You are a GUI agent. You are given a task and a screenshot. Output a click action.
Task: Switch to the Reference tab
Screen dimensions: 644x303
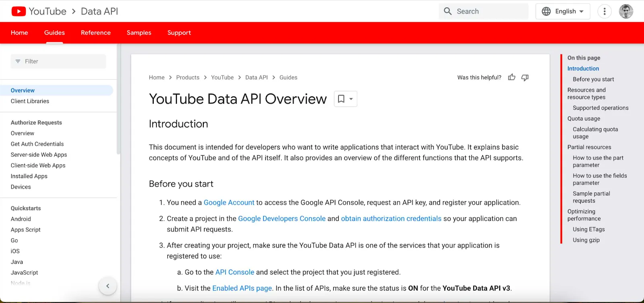96,33
